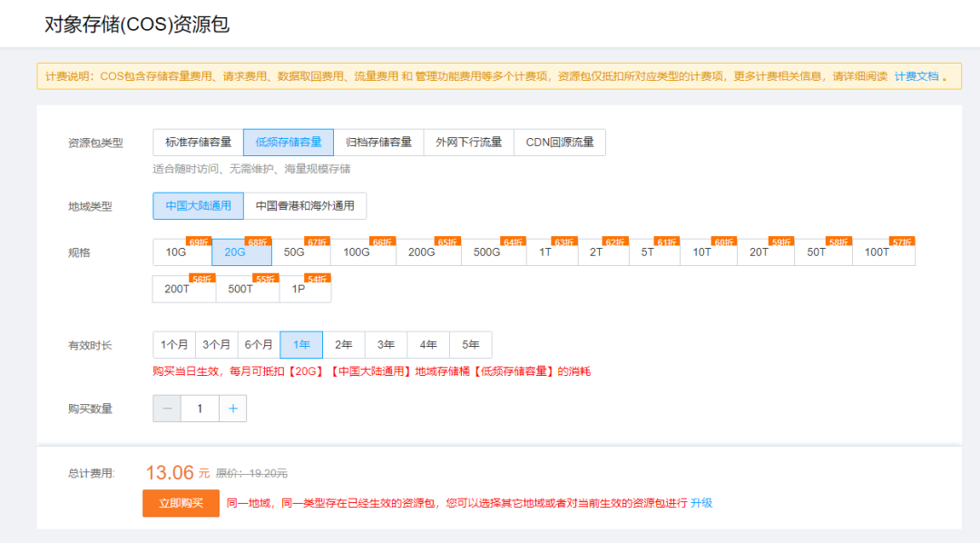Set validity period to 4年
The height and width of the screenshot is (543, 980).
(428, 345)
